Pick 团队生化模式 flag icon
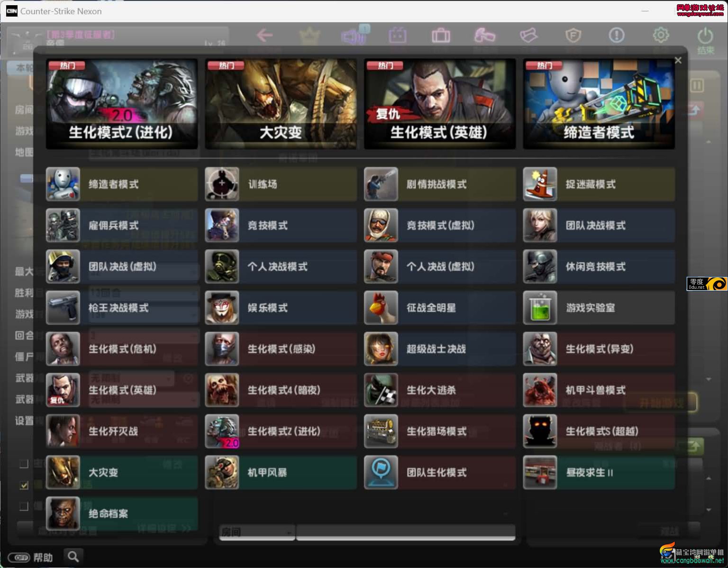Viewport: 728px width, 568px height. click(381, 472)
